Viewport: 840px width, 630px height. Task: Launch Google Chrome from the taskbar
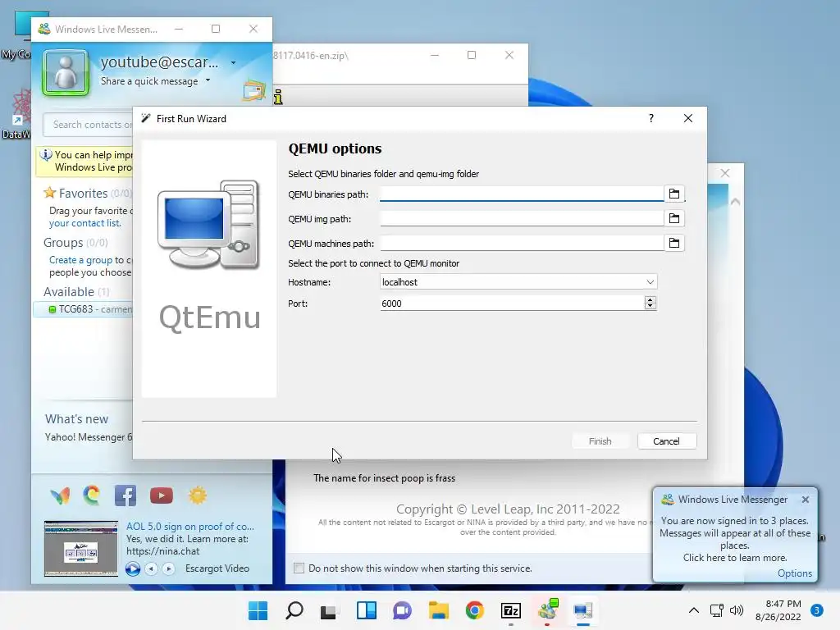pyautogui.click(x=475, y=610)
